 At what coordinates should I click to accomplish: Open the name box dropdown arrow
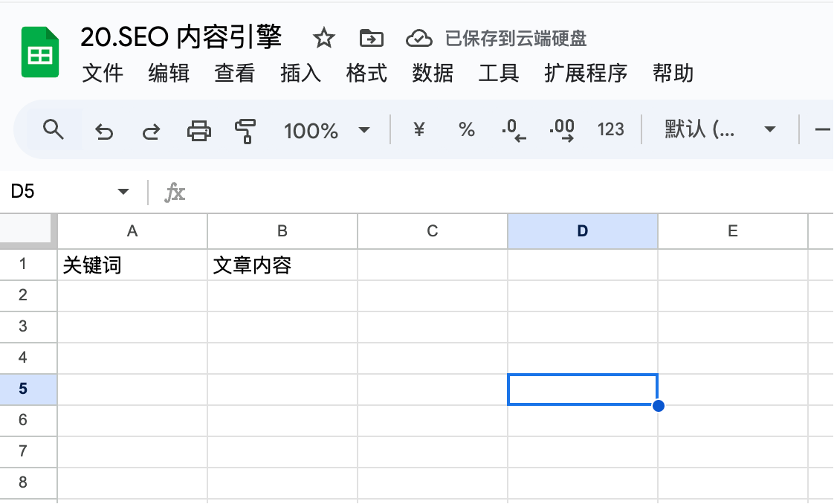pos(123,191)
